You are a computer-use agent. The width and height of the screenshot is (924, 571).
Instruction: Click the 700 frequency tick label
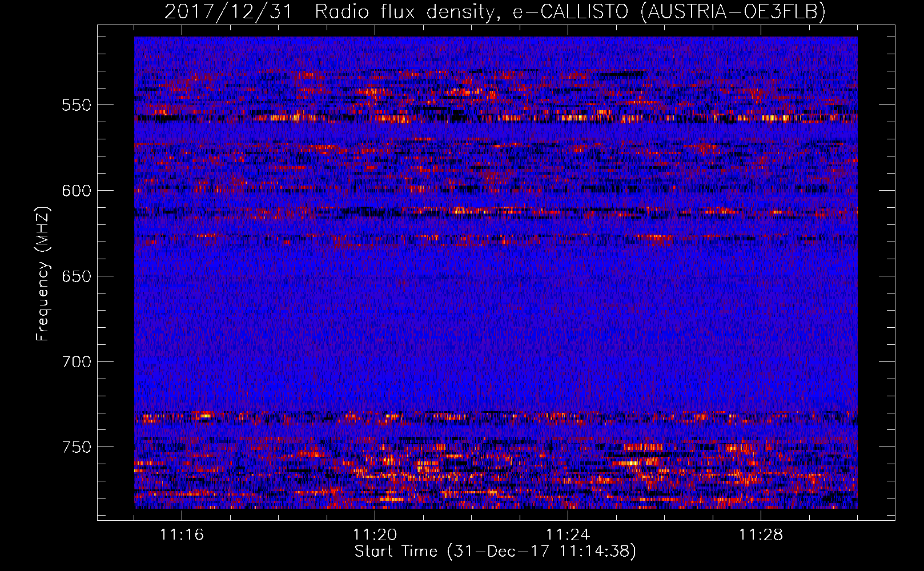[77, 362]
